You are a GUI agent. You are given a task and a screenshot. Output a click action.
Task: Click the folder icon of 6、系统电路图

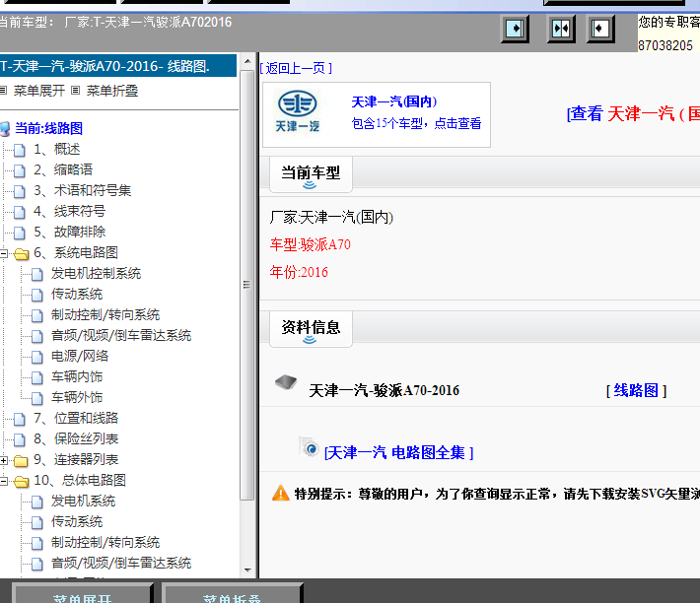(21, 254)
